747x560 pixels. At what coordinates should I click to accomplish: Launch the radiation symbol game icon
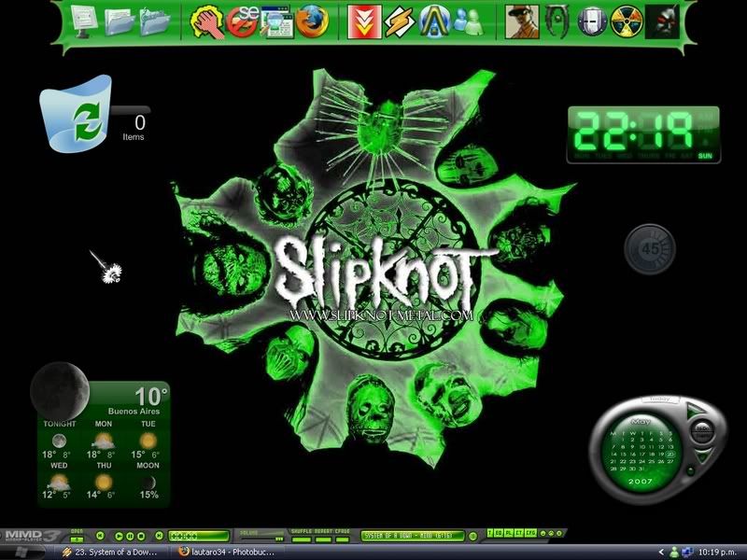[627, 20]
